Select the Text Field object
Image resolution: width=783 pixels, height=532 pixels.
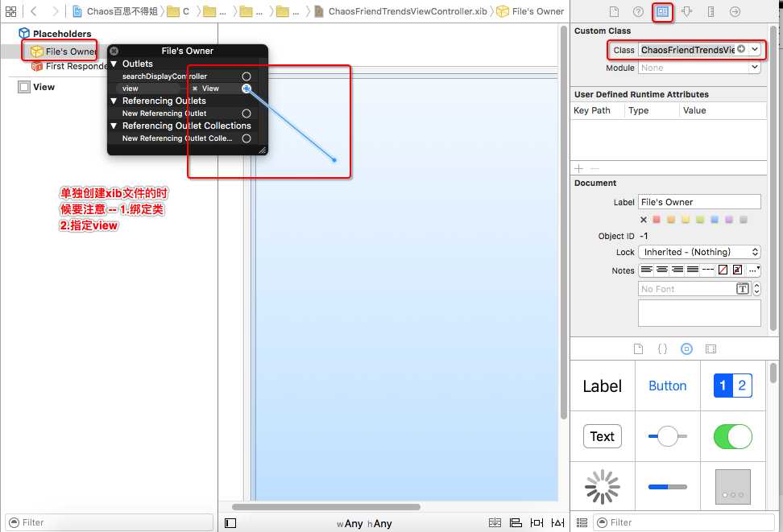pos(603,436)
